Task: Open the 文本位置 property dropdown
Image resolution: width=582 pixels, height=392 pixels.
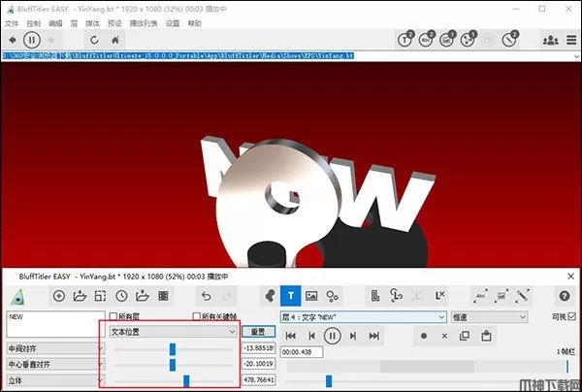Action: pyautogui.click(x=172, y=331)
